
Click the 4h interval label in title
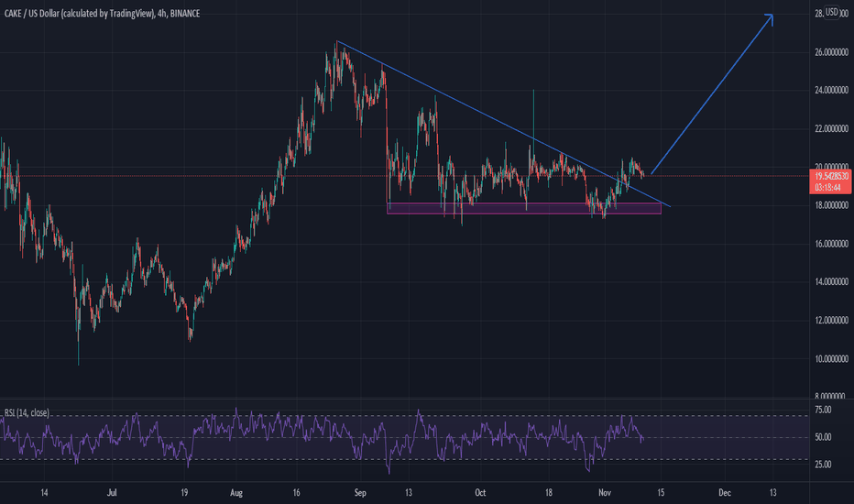pos(162,14)
